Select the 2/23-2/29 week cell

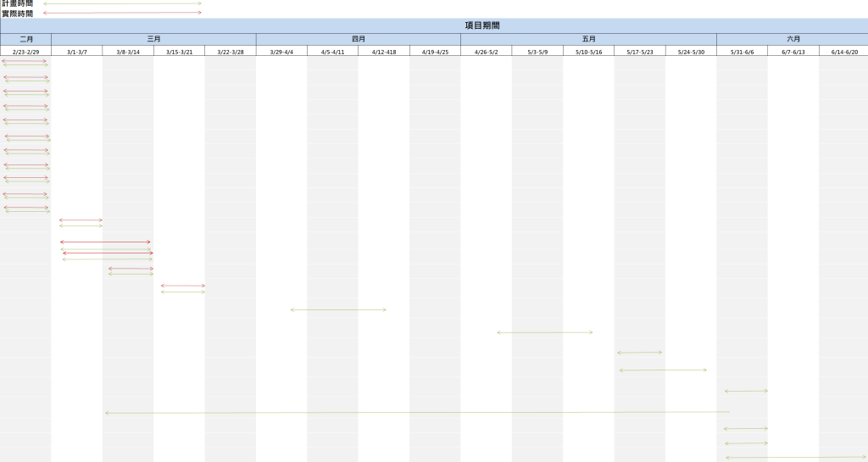(x=25, y=52)
